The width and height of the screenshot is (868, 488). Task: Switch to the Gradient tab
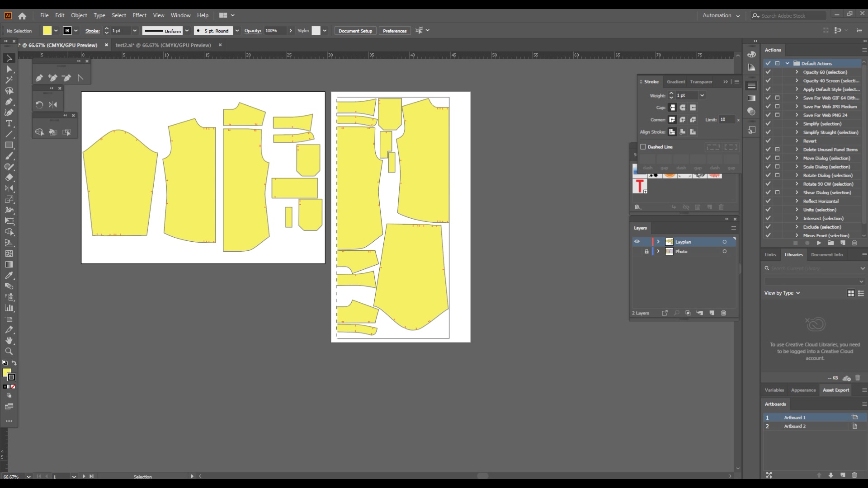coord(675,82)
